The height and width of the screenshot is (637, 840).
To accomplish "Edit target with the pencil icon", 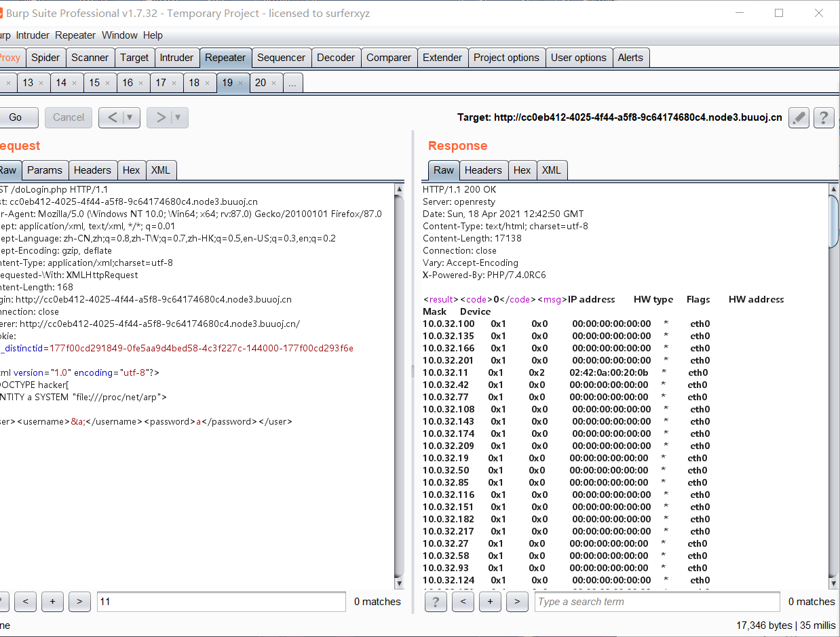I will click(799, 117).
